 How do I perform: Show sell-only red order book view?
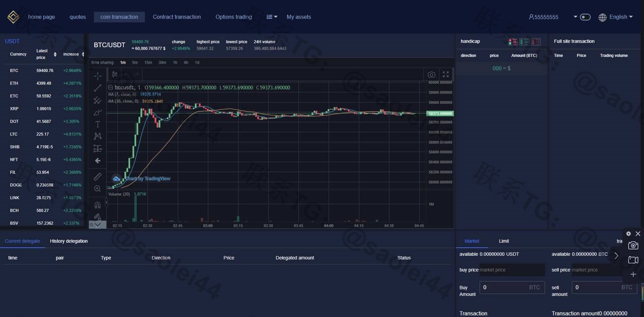click(536, 42)
